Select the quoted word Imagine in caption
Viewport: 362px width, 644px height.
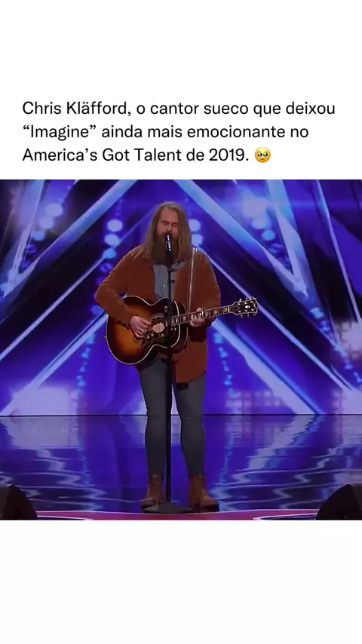60,131
